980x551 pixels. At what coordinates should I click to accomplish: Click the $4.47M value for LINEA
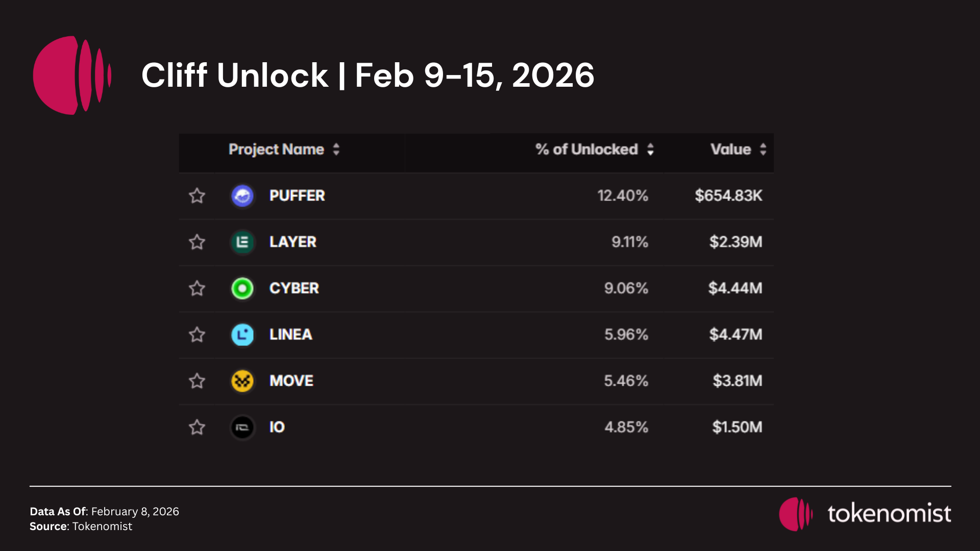(736, 335)
